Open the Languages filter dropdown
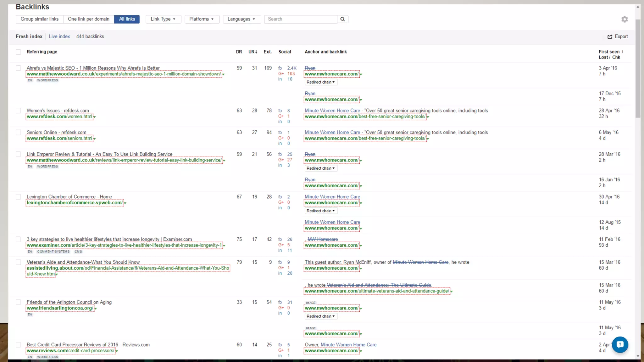Image resolution: width=644 pixels, height=362 pixels. tap(241, 19)
